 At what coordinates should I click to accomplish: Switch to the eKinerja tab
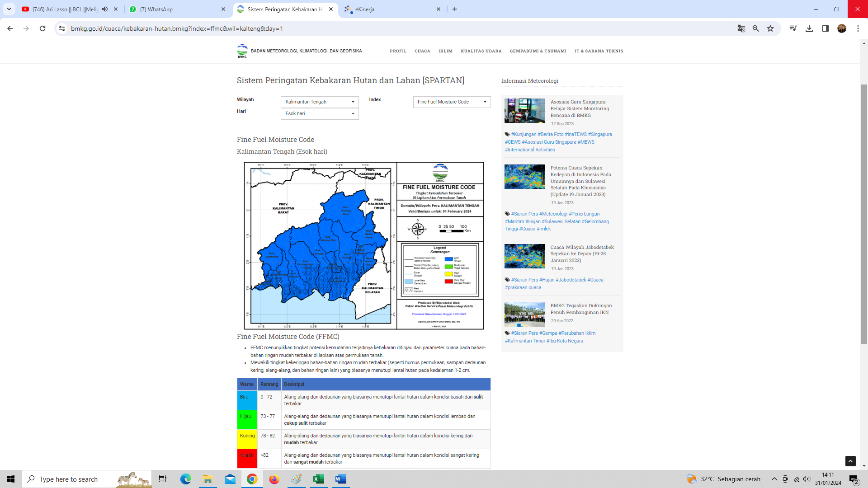pos(392,9)
